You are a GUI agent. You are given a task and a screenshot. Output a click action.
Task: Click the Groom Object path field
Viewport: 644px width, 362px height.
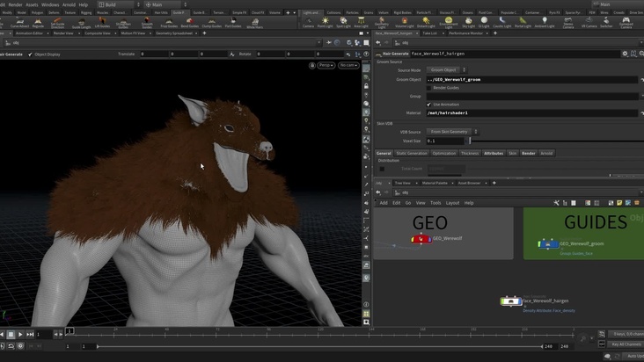pos(532,80)
